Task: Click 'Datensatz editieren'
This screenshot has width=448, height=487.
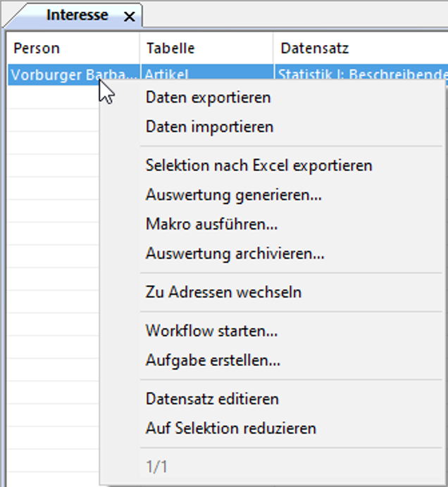Action: pyautogui.click(x=212, y=399)
